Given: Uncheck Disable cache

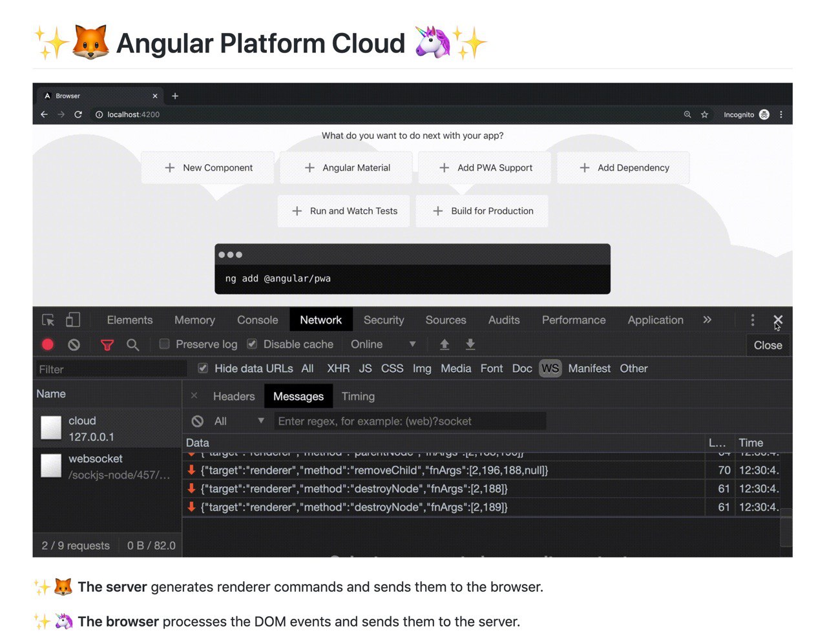Looking at the screenshot, I should tap(252, 344).
